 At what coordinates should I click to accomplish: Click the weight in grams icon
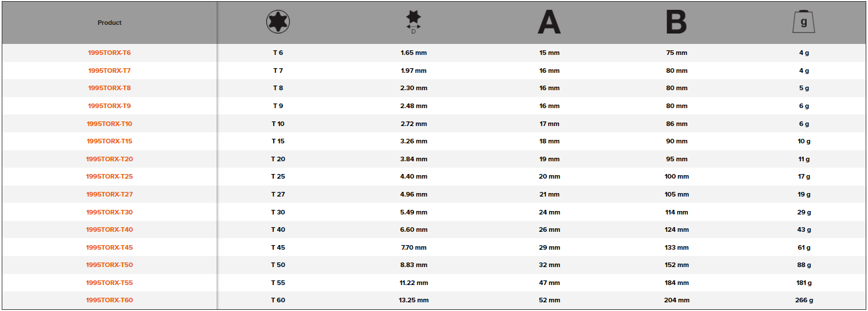pyautogui.click(x=803, y=23)
